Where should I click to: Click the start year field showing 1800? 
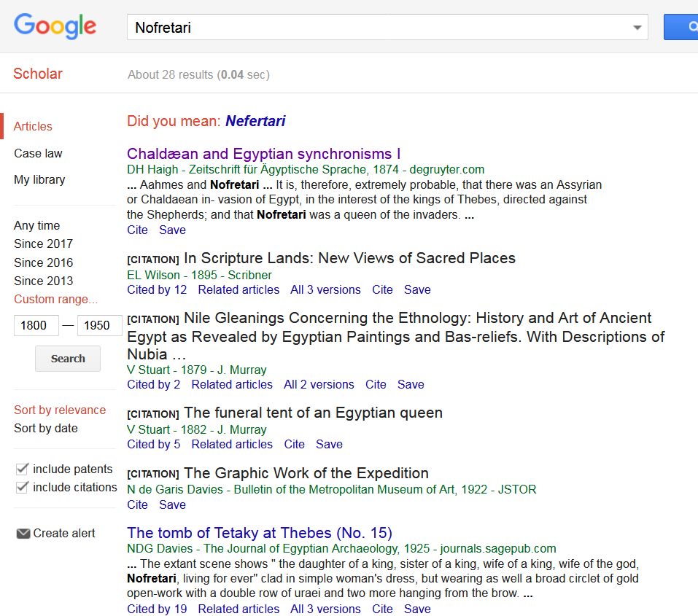(x=36, y=325)
